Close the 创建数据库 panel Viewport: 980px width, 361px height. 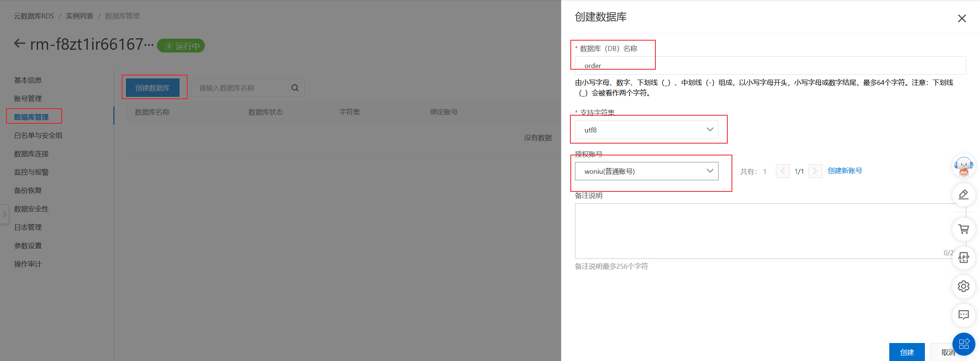pyautogui.click(x=962, y=18)
